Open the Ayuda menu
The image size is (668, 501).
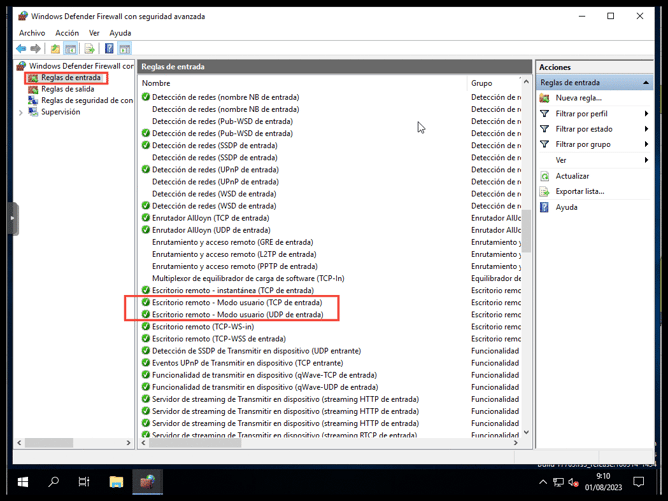click(120, 33)
